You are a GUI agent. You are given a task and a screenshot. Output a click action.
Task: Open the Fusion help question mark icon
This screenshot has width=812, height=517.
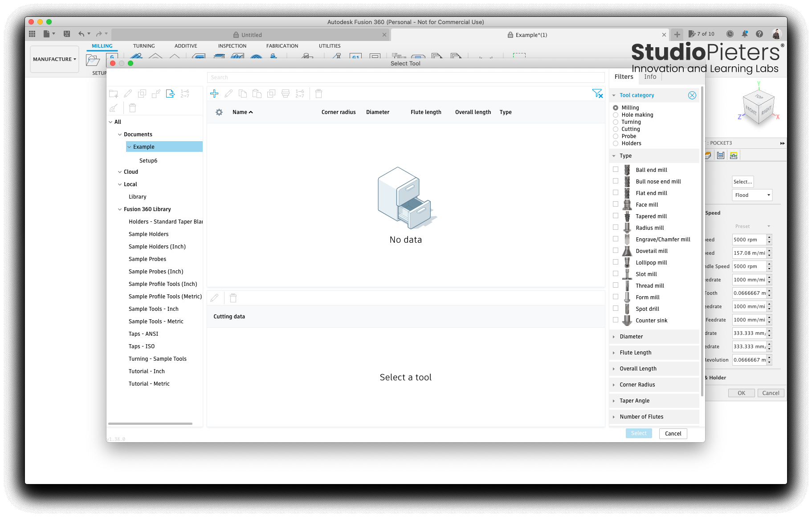click(x=759, y=34)
